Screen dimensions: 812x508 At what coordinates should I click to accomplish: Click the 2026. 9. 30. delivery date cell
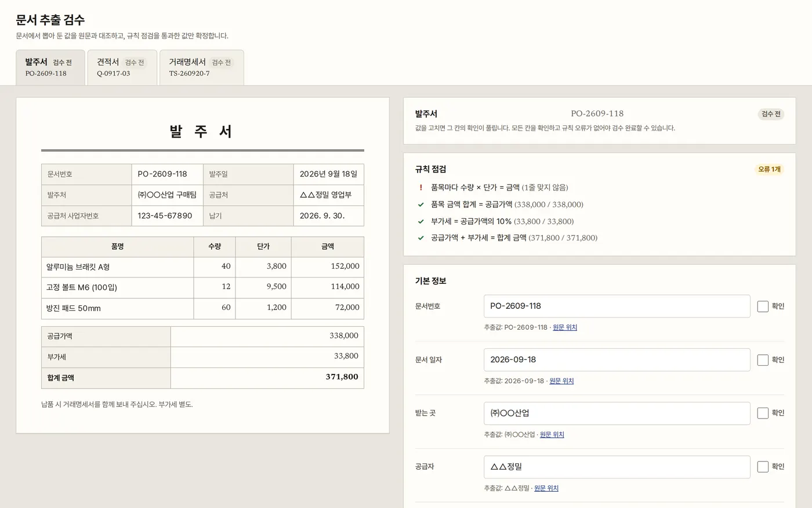coord(329,215)
